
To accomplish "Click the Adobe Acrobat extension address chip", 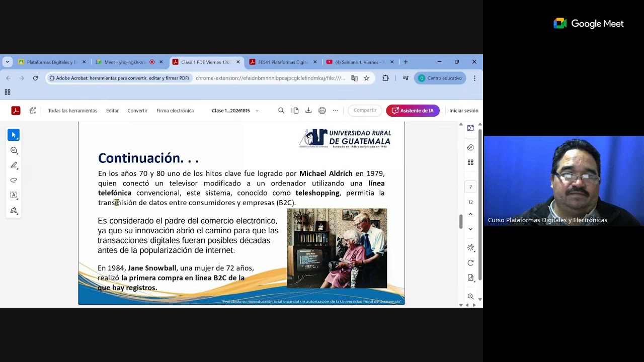I will tap(119, 78).
